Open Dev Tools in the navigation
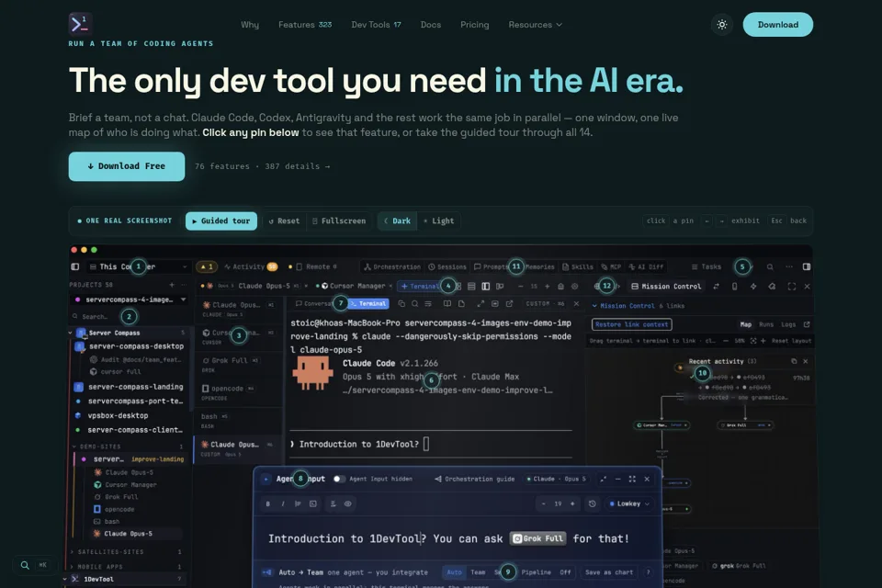The image size is (882, 588). (376, 25)
